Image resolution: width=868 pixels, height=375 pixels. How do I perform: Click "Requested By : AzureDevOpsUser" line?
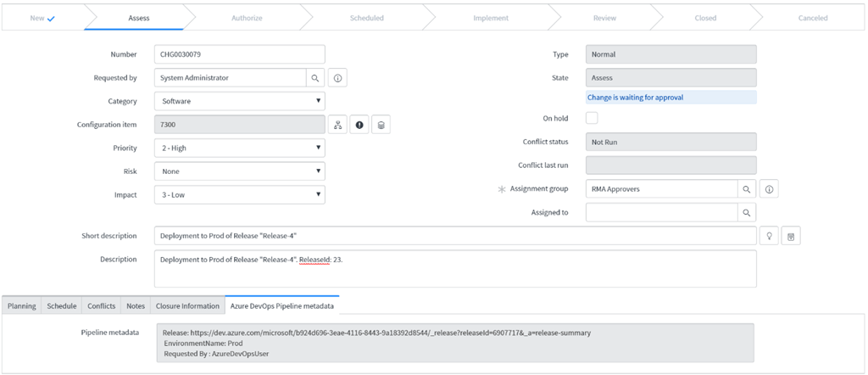pos(216,354)
